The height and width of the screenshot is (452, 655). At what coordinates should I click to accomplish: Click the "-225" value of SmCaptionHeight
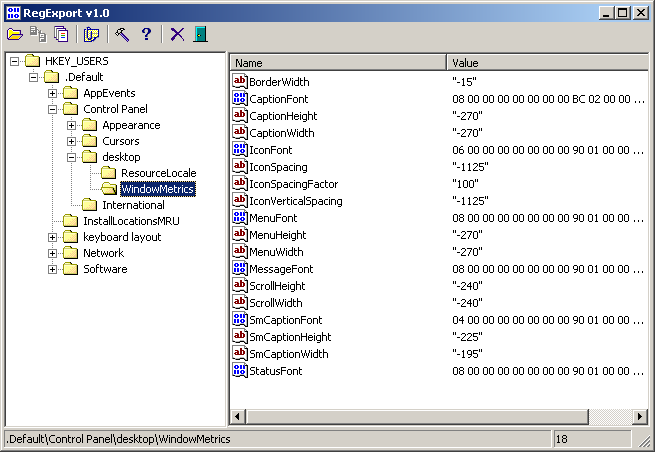coord(467,337)
